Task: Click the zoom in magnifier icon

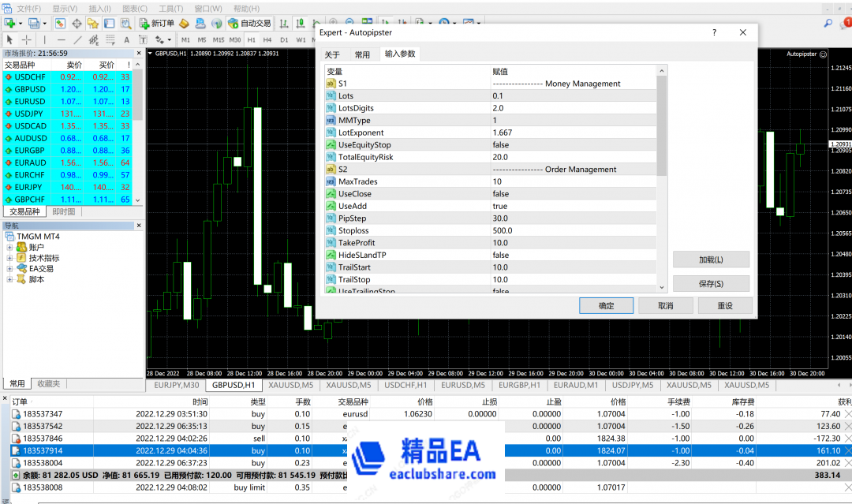Action: tap(331, 23)
